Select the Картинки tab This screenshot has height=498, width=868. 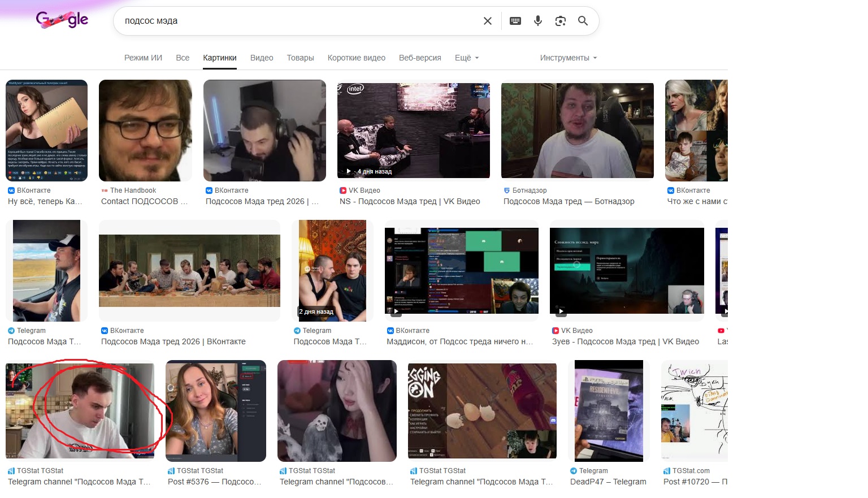click(x=220, y=58)
